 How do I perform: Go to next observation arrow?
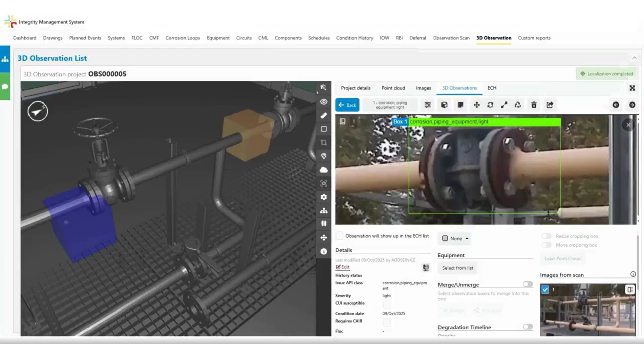[x=632, y=105]
